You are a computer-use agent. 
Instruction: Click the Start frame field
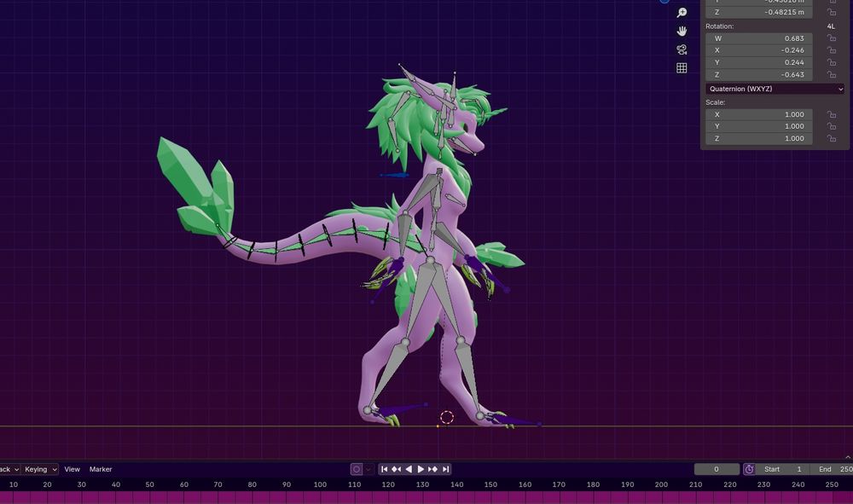[783, 469]
